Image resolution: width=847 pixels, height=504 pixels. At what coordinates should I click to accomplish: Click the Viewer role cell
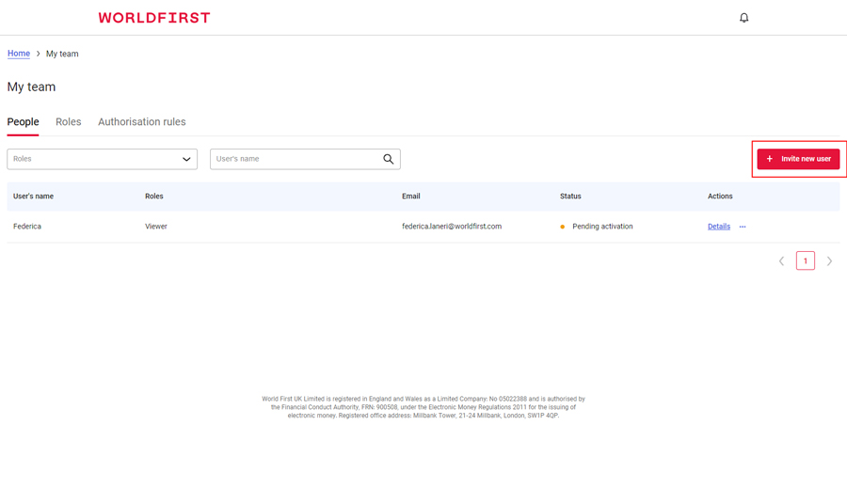coord(156,227)
